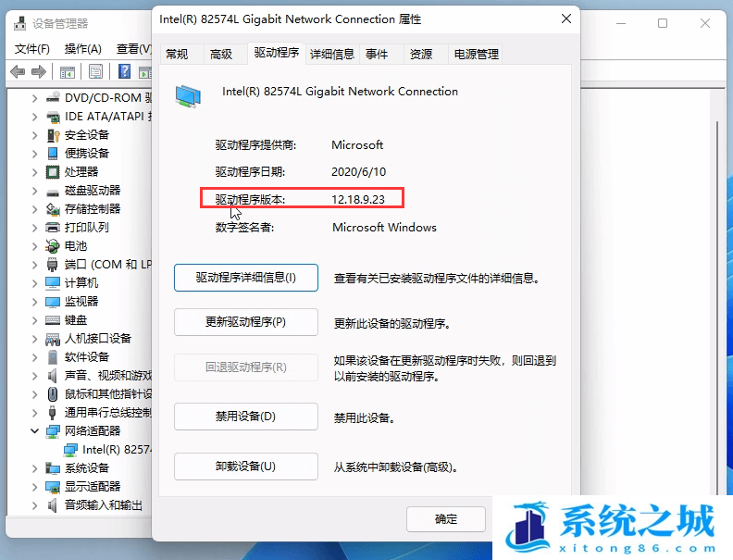The height and width of the screenshot is (560, 733).
Task: Select the 通用串行总线控制器 USB icon
Action: (x=53, y=413)
